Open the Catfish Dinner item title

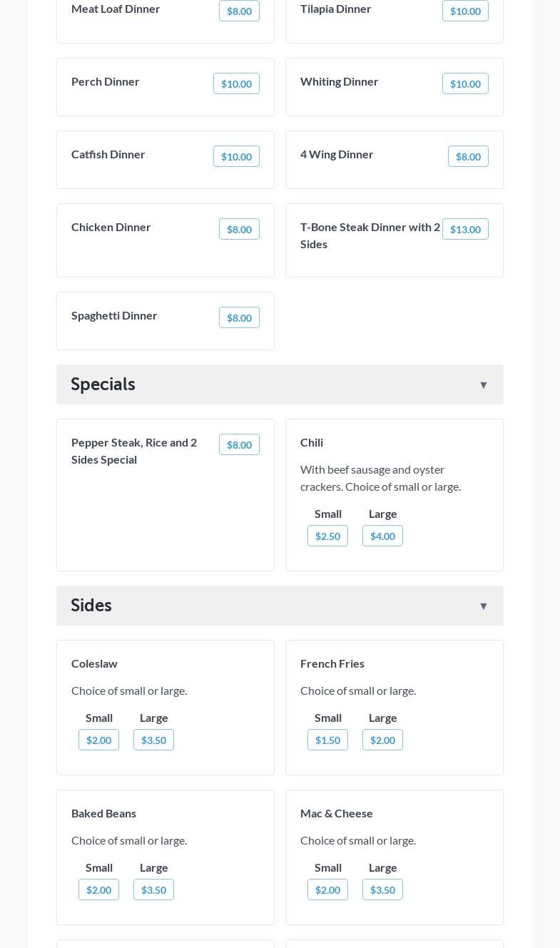(108, 154)
